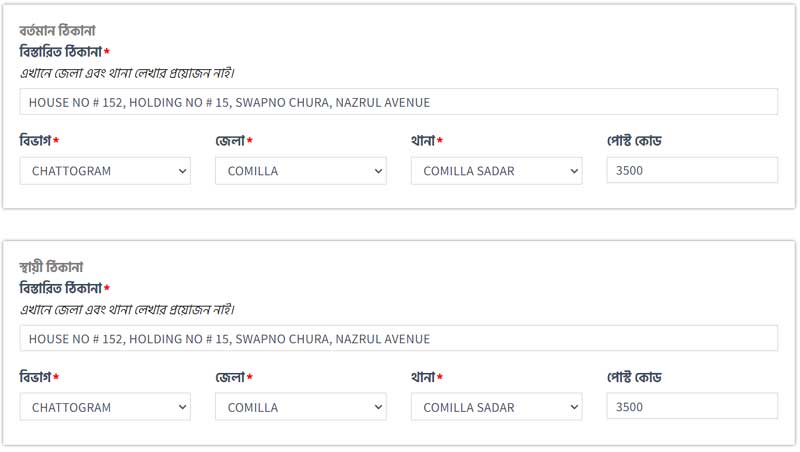
Task: Focus the permanent address detailed address field
Action: [398, 339]
